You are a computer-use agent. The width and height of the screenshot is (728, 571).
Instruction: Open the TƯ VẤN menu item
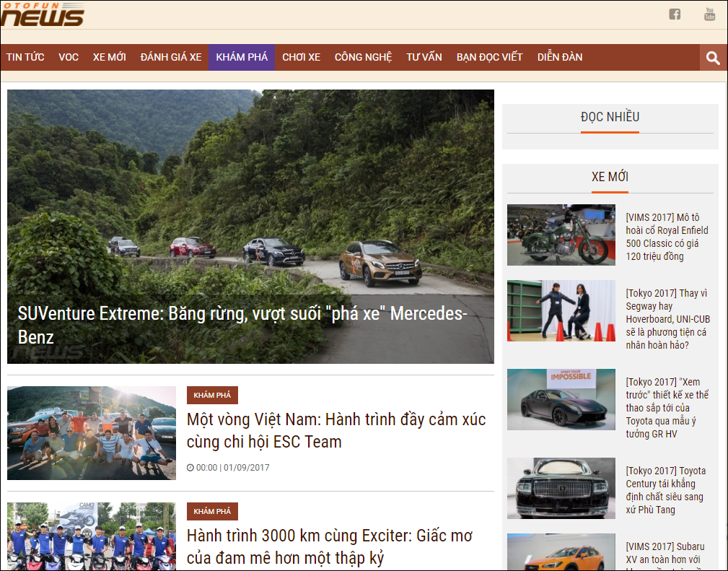[x=424, y=57]
